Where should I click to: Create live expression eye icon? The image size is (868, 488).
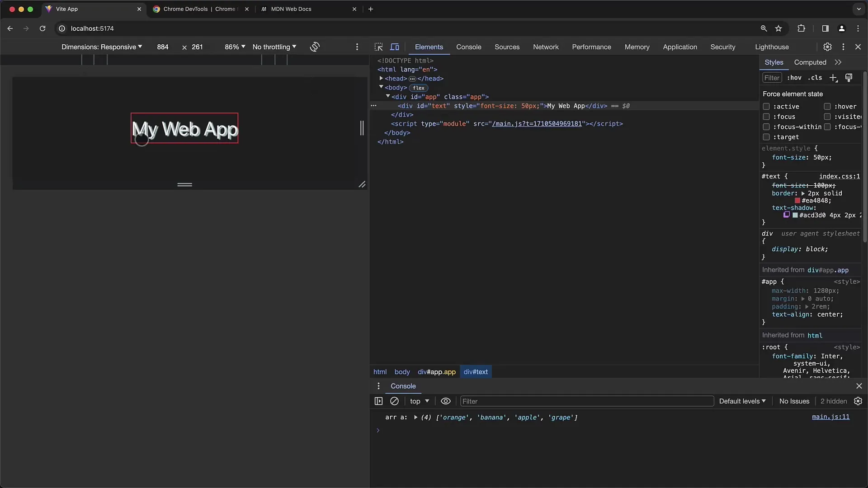[x=446, y=401]
